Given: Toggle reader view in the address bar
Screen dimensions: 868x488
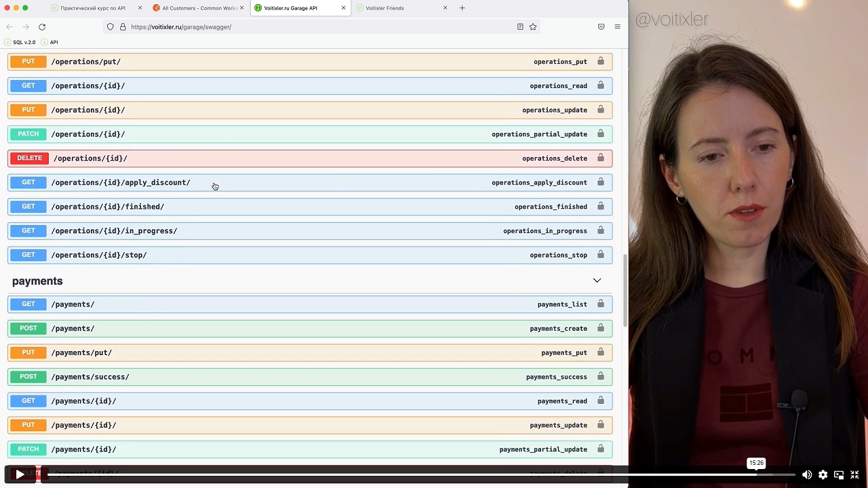Looking at the screenshot, I should coord(520,27).
